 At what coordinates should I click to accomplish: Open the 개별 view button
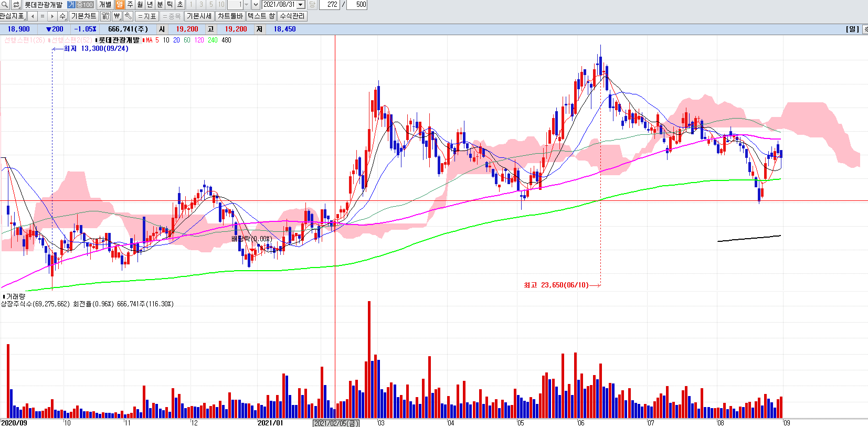click(x=105, y=5)
